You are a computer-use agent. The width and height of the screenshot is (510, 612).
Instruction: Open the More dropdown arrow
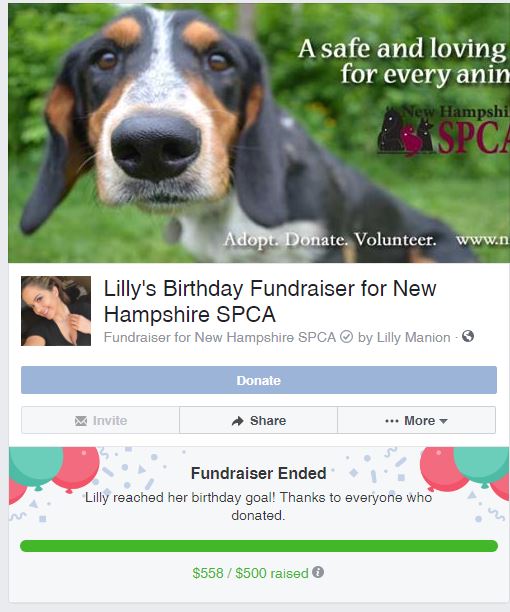(x=443, y=421)
